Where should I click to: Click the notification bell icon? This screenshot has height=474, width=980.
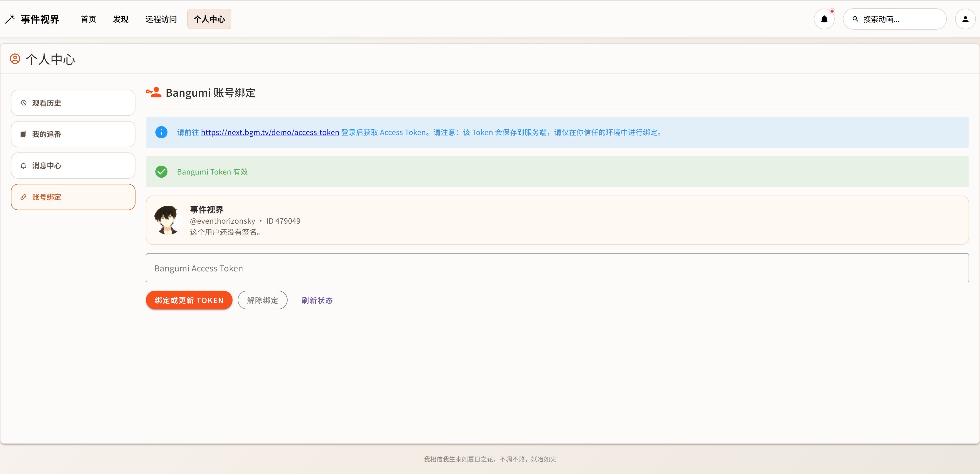824,19
